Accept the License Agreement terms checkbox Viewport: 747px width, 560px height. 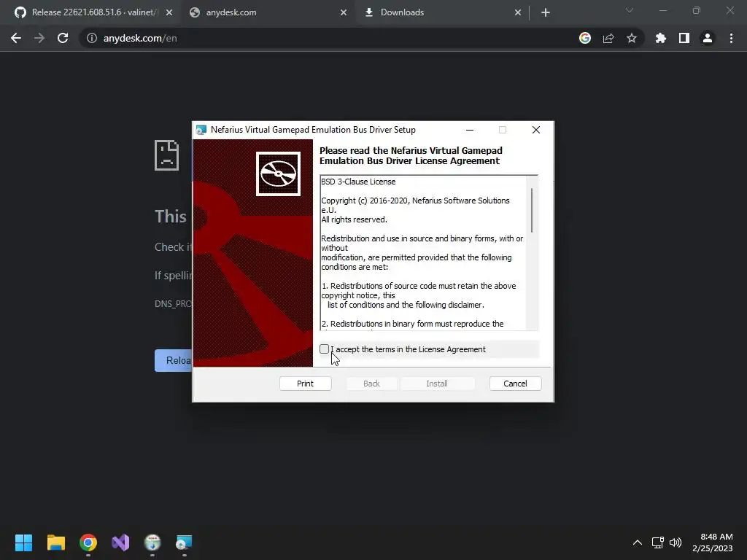point(325,349)
